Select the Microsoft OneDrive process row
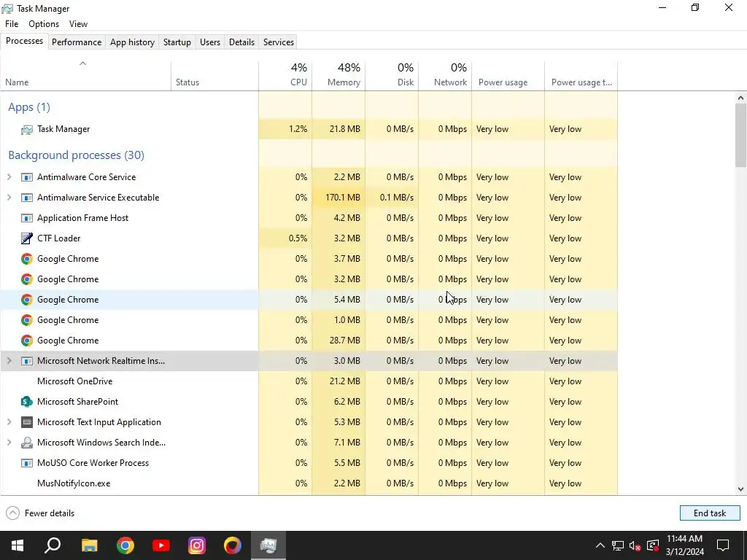This screenshot has height=560, width=747. tap(309, 381)
